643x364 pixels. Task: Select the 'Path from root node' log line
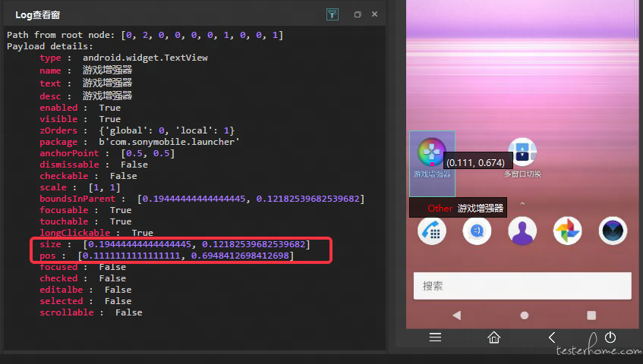pyautogui.click(x=145, y=35)
